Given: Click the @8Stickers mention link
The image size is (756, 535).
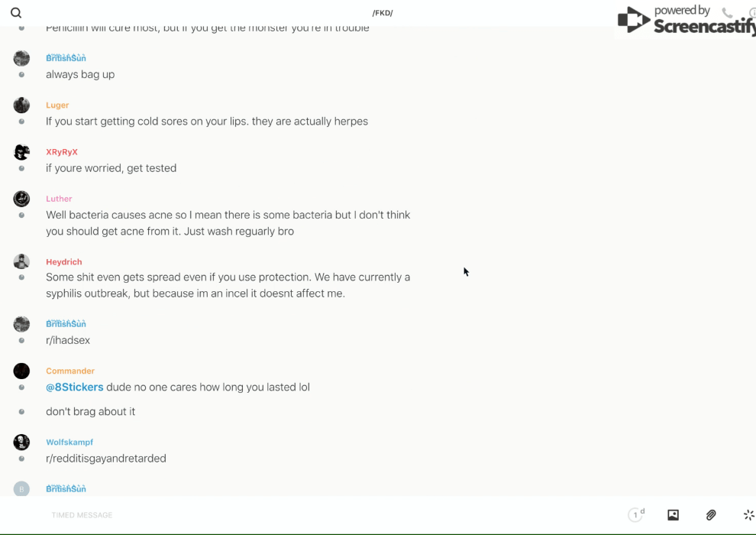Looking at the screenshot, I should (75, 387).
